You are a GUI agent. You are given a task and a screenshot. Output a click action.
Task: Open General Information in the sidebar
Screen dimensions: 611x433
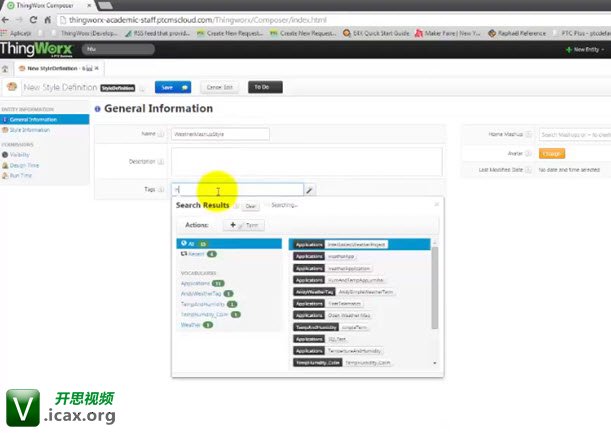[x=44, y=120]
